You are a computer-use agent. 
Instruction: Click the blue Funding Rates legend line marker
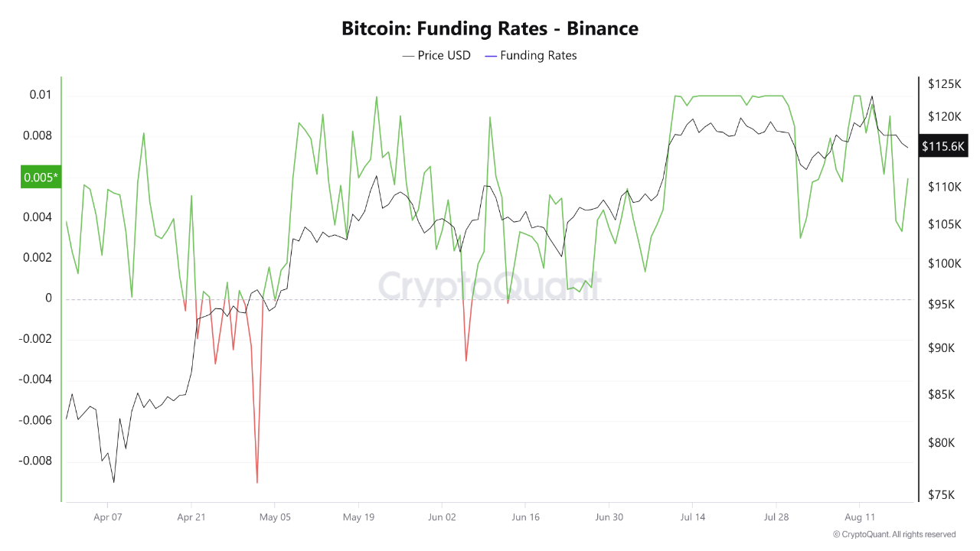pos(491,56)
